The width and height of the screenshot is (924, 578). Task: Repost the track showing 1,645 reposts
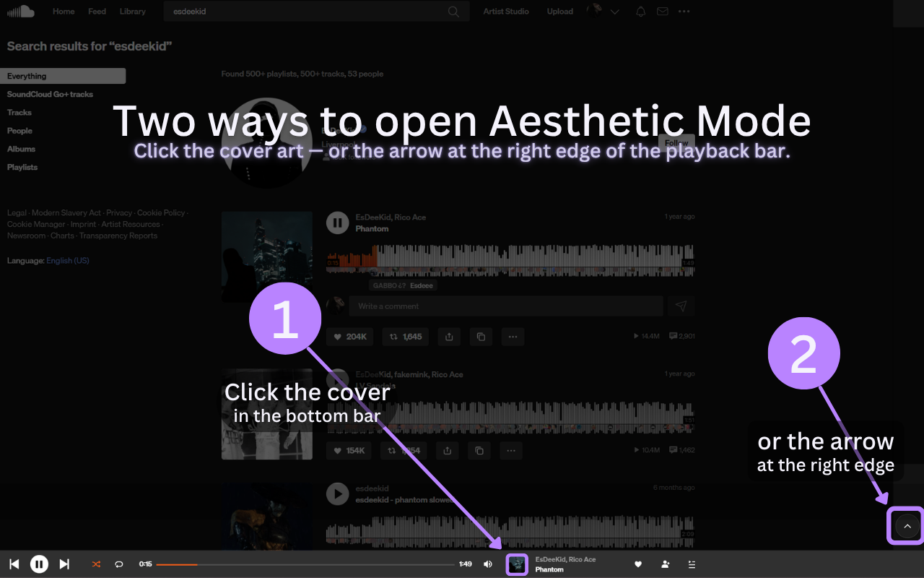405,337
